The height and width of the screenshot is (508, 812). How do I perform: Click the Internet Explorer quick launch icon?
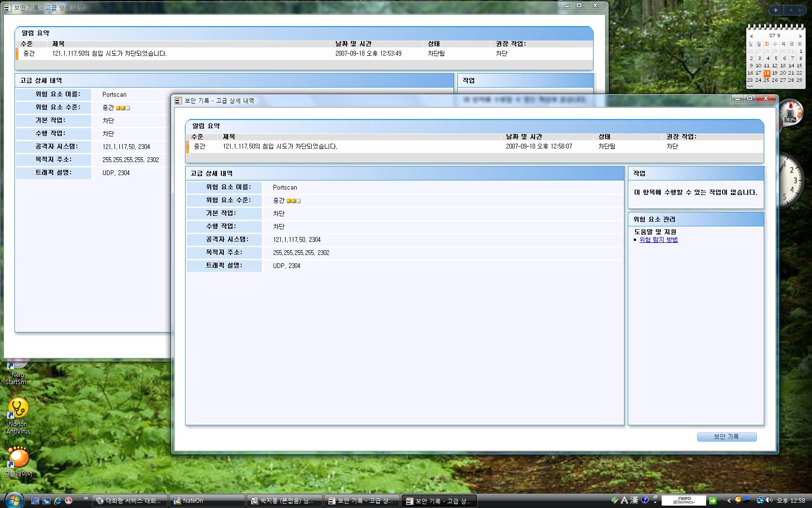58,501
